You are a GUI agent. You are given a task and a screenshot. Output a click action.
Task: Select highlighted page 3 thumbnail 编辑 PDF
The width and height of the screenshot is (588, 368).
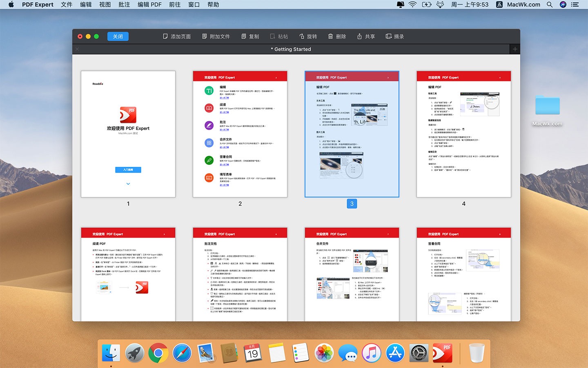pos(352,134)
